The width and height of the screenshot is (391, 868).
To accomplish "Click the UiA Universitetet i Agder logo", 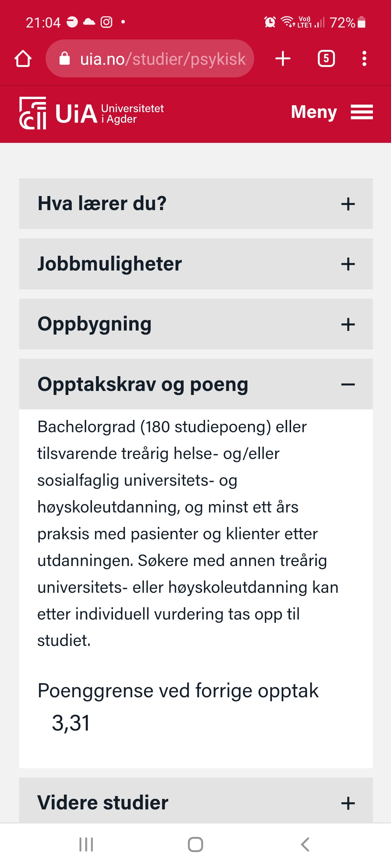I will (91, 113).
